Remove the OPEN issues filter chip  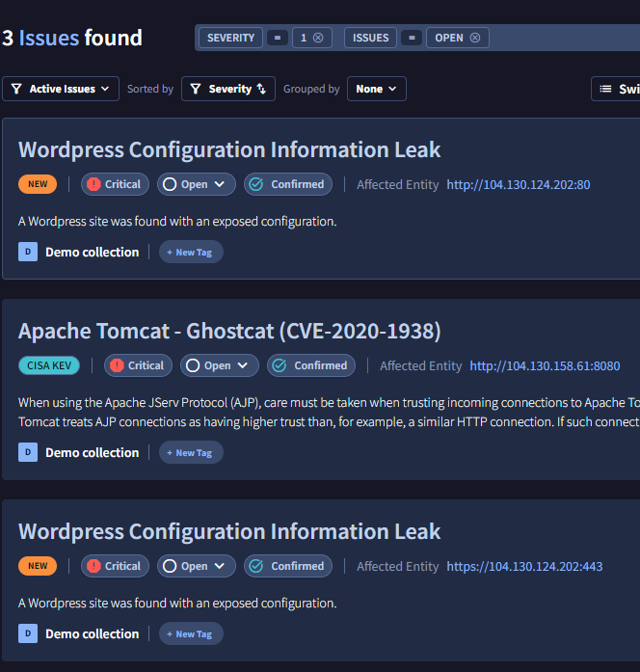(x=474, y=39)
